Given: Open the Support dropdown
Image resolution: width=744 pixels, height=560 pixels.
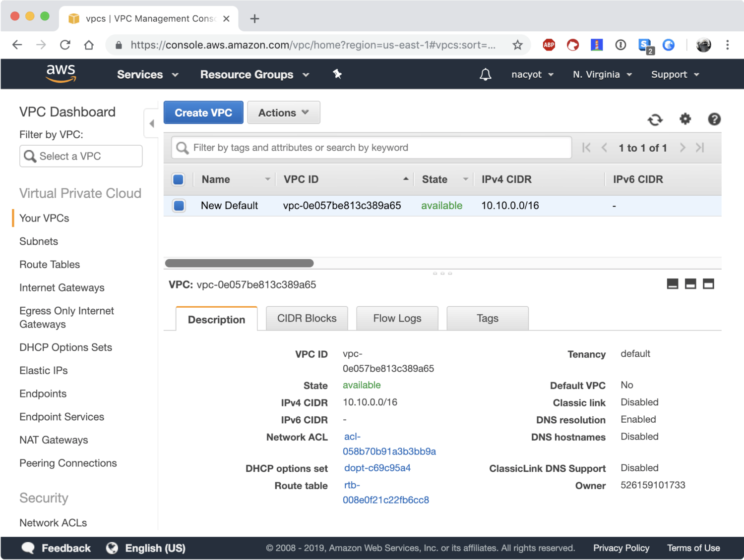Looking at the screenshot, I should [675, 74].
